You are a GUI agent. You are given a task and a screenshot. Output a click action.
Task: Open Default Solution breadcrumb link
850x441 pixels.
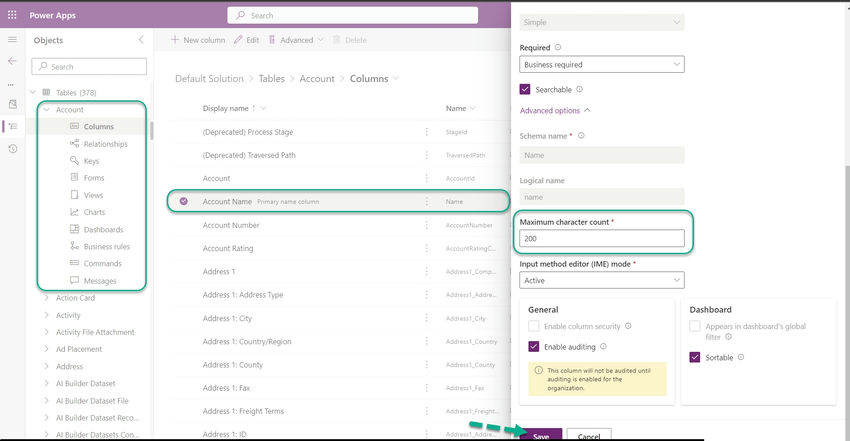209,79
